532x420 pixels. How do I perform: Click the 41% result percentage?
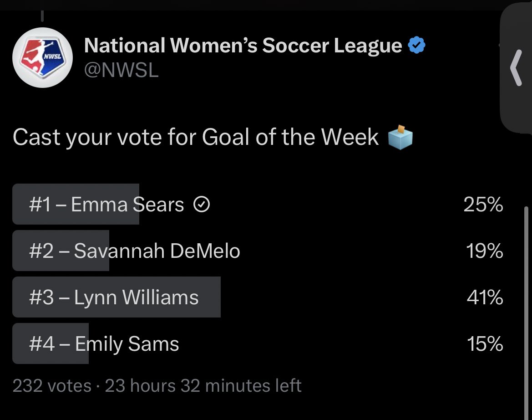pos(485,297)
